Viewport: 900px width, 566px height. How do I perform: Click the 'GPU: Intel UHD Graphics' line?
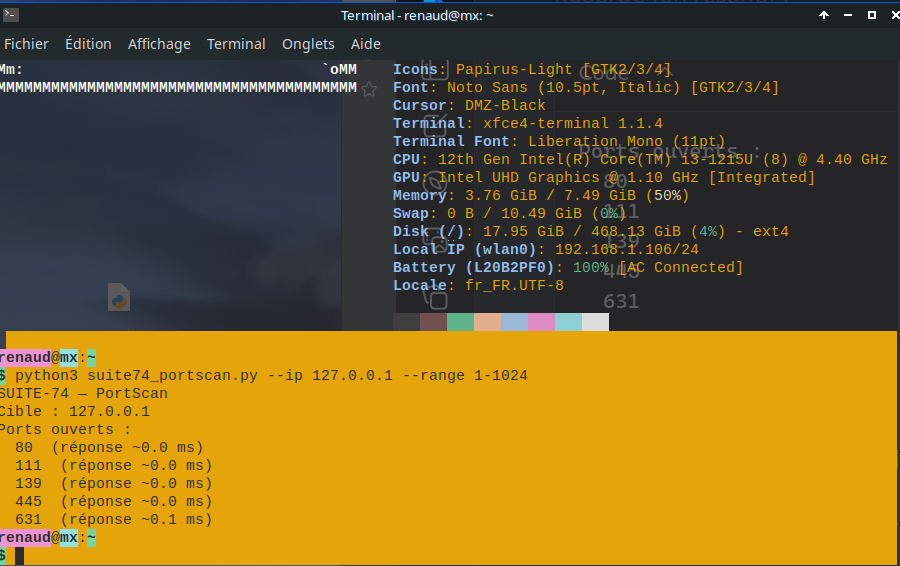pos(604,177)
